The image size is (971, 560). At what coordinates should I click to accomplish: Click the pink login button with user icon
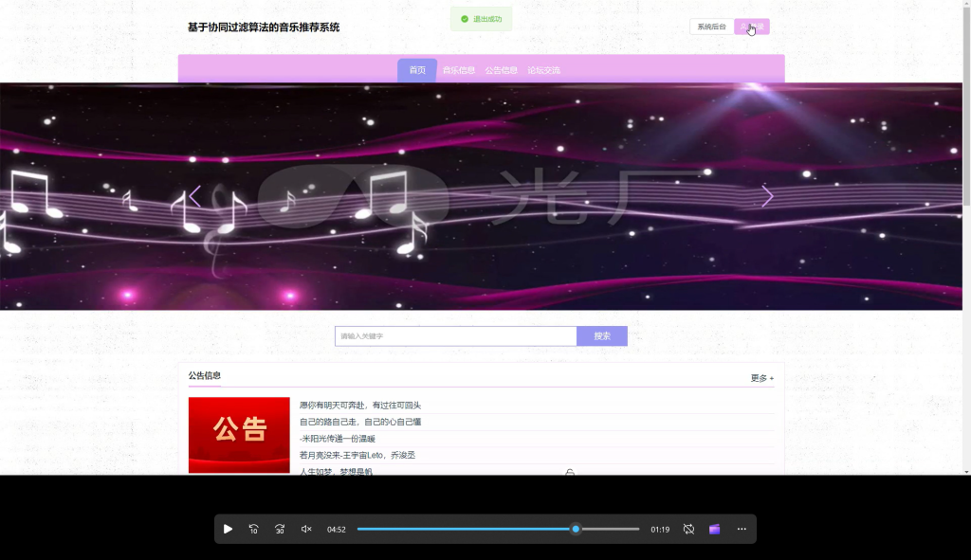pos(752,27)
